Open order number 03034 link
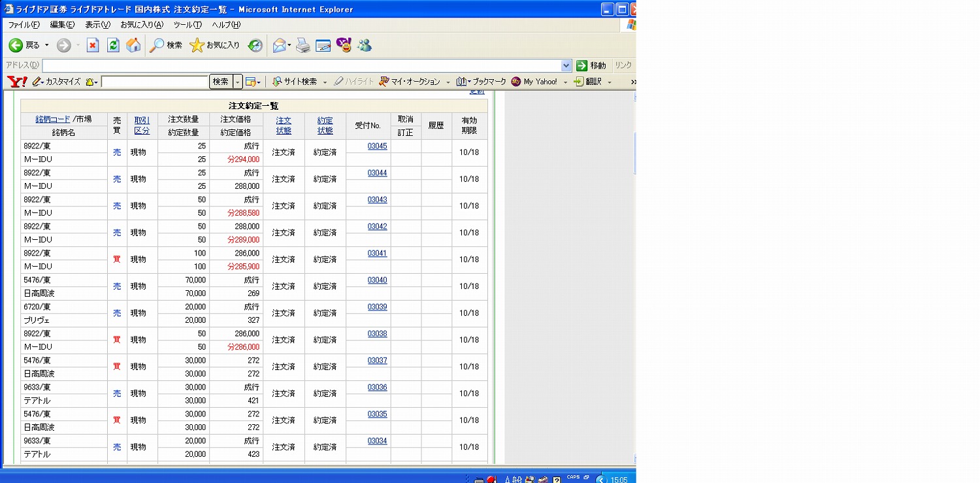This screenshot has height=483, width=980. pos(377,441)
